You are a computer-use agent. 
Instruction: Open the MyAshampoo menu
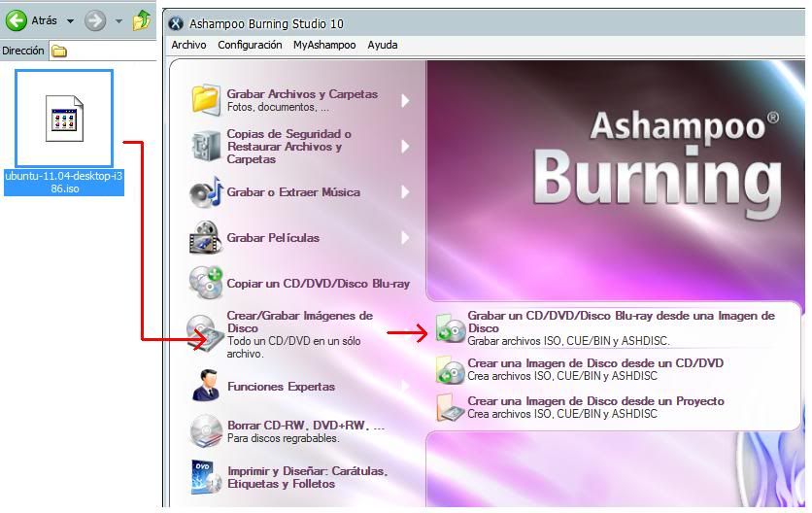pyautogui.click(x=324, y=45)
